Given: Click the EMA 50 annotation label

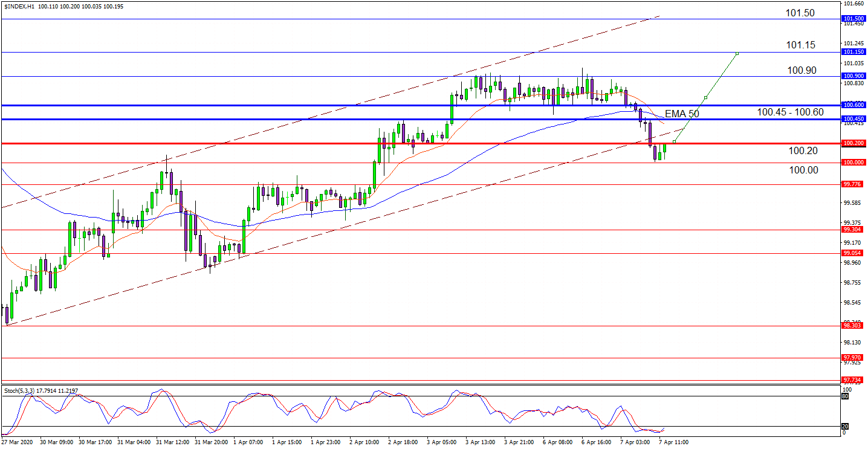Looking at the screenshot, I should pyautogui.click(x=682, y=114).
